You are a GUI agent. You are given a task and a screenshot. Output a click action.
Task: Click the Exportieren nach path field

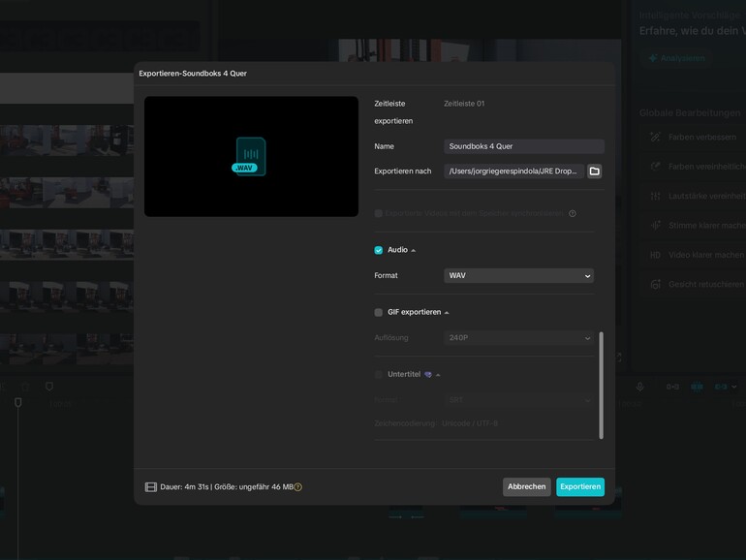513,171
